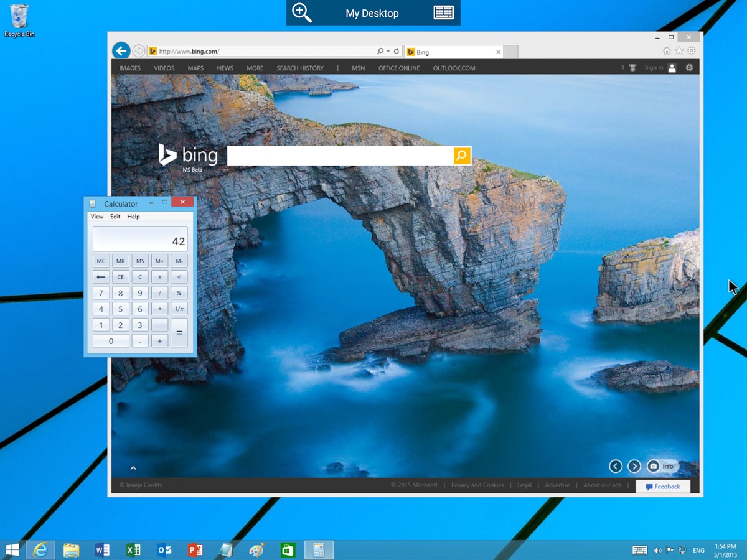Open Calculator View menu
This screenshot has height=560, width=747.
[x=97, y=217]
